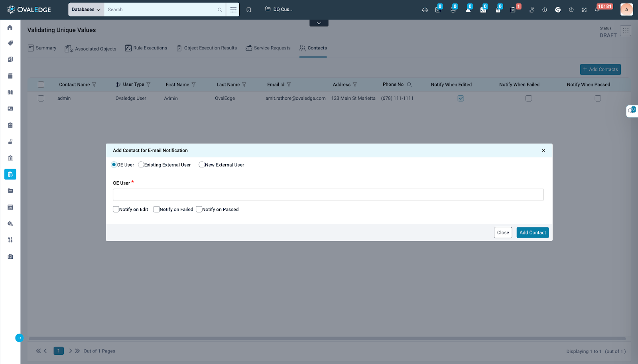The height and width of the screenshot is (364, 638).
Task: Click the search magnifier icon
Action: tap(220, 10)
